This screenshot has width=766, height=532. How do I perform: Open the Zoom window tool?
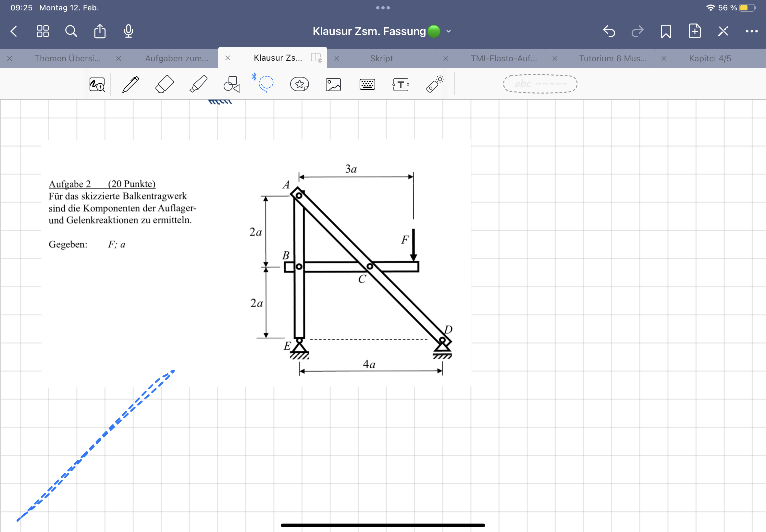[97, 85]
